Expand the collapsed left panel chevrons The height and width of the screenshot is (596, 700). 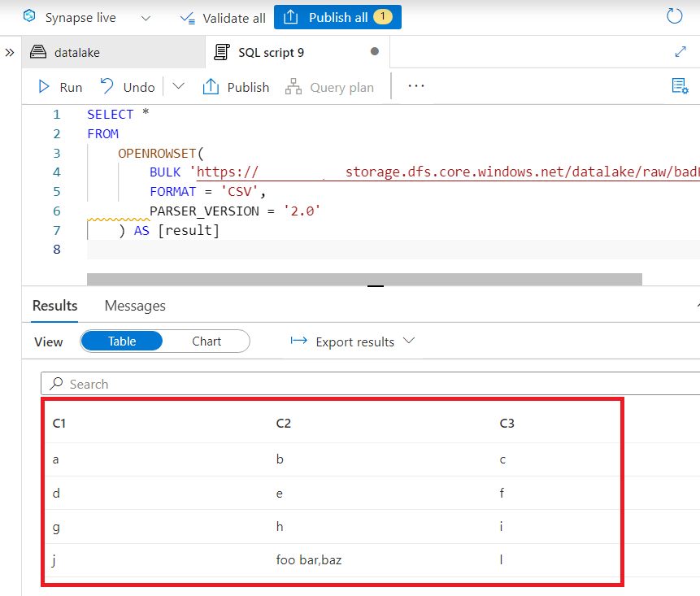coord(10,53)
